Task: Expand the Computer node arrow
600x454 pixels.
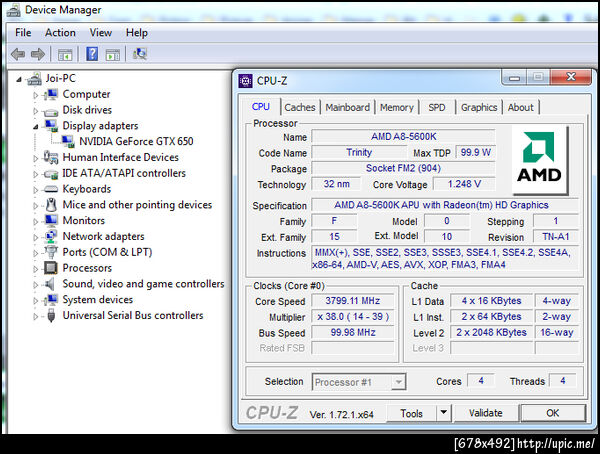Action: [x=36, y=95]
